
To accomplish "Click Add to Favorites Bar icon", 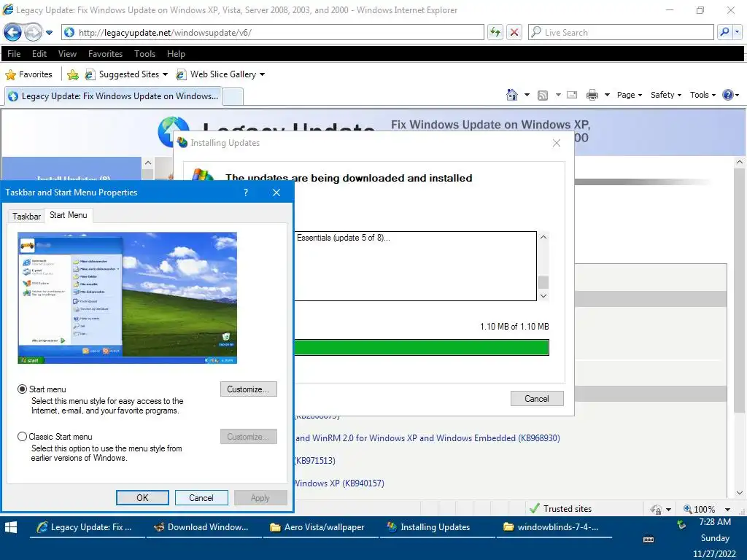I will coord(73,75).
